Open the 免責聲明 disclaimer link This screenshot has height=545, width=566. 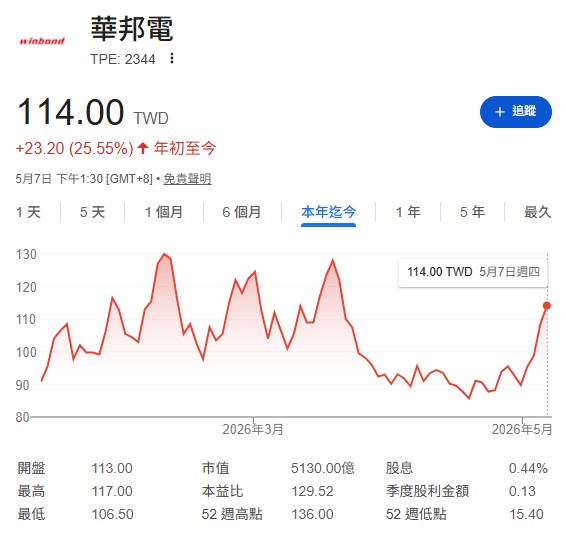click(x=187, y=179)
